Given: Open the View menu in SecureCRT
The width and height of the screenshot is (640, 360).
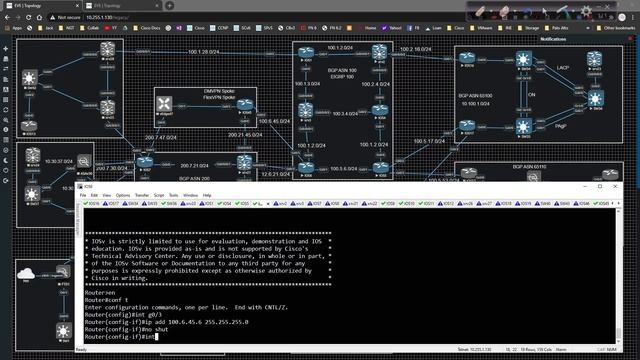Looking at the screenshot, I should pyautogui.click(x=107, y=196).
